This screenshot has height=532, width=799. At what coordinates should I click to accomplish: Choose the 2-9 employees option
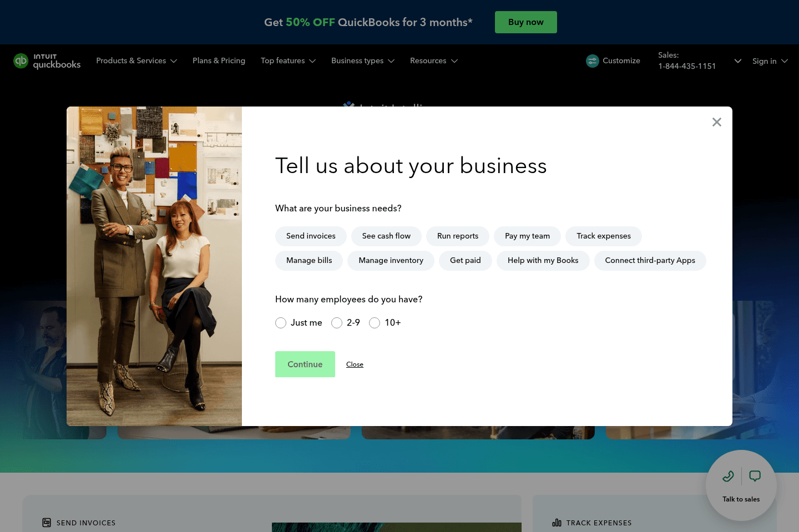(337, 322)
